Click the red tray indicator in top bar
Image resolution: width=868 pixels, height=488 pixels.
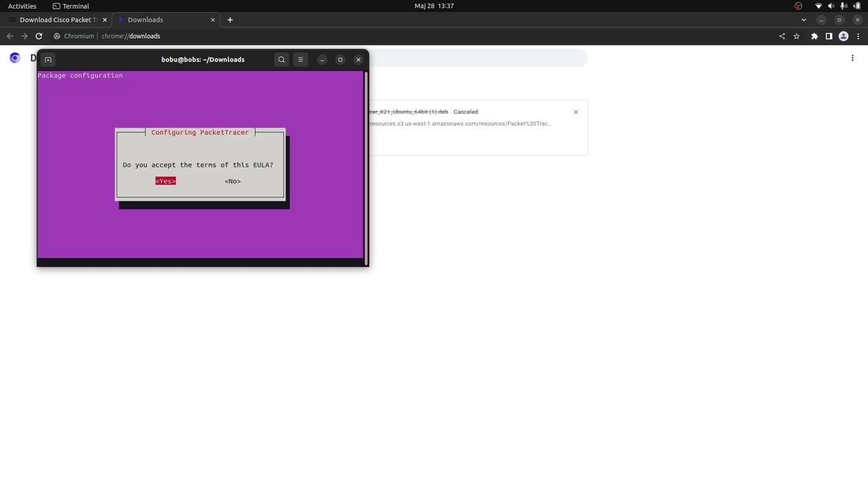[x=798, y=6]
